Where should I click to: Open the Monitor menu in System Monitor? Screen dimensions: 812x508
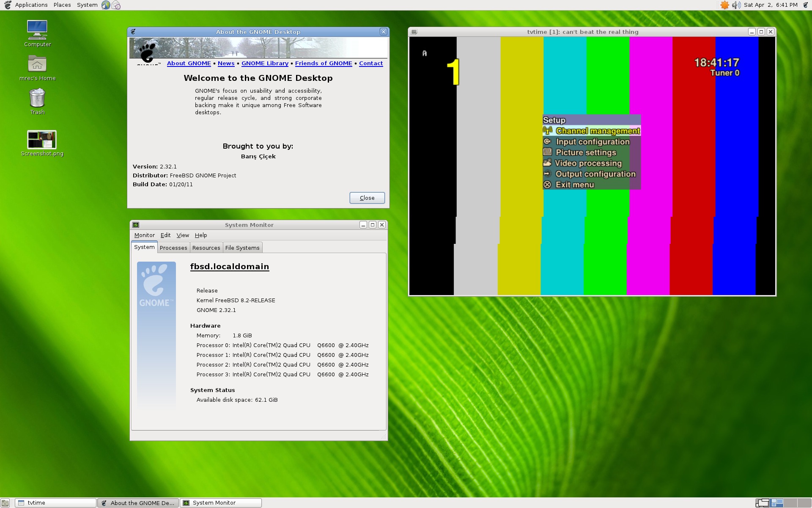point(144,235)
